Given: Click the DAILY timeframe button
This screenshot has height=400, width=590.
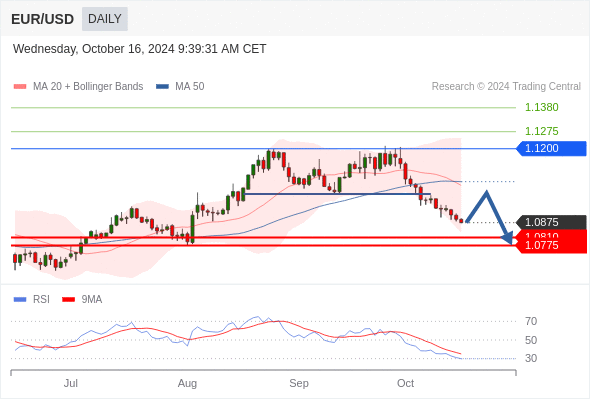Looking at the screenshot, I should (x=105, y=19).
